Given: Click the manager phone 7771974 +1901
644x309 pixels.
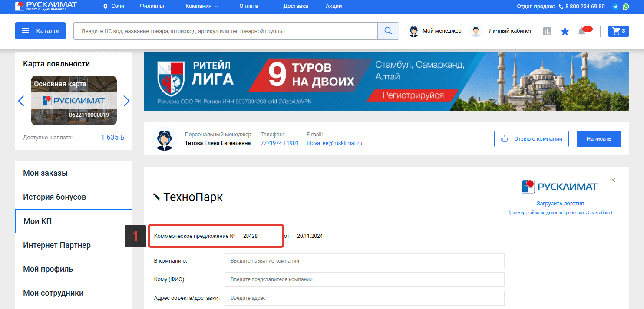Looking at the screenshot, I should [x=280, y=143].
